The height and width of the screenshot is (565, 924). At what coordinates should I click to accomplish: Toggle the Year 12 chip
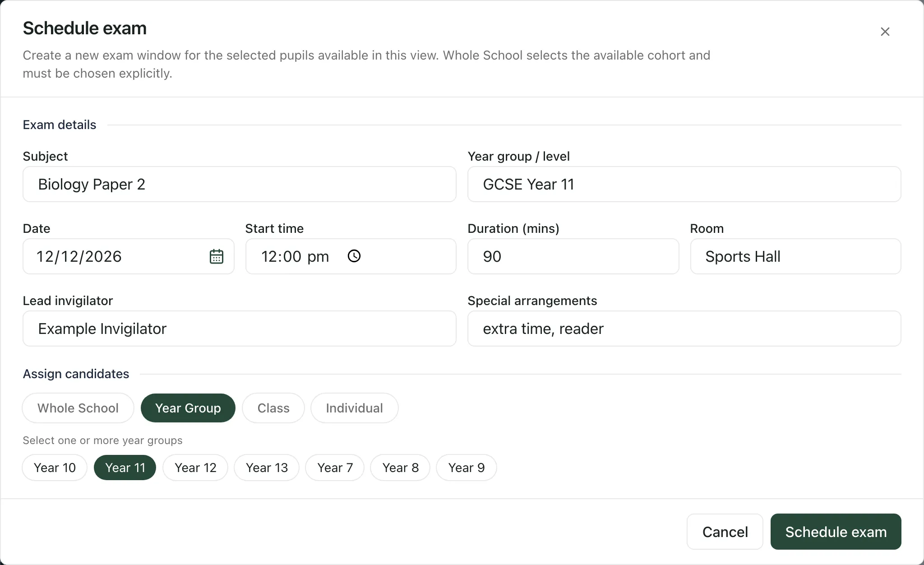tap(195, 468)
